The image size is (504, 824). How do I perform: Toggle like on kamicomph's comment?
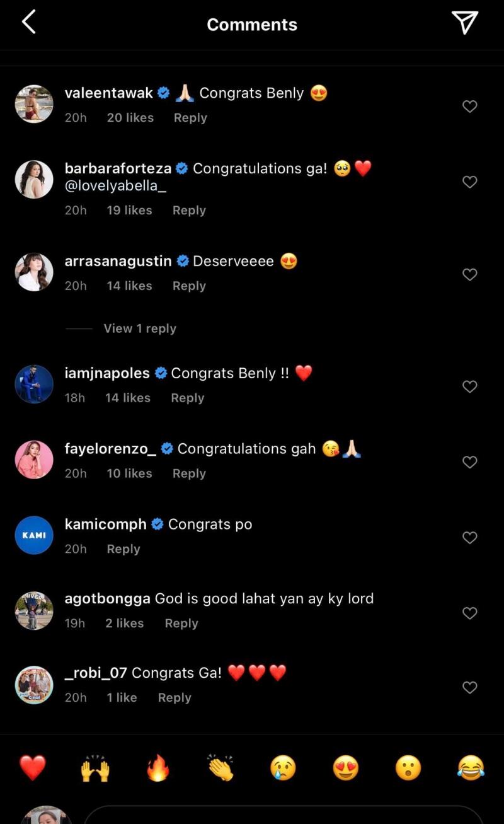[x=470, y=538]
